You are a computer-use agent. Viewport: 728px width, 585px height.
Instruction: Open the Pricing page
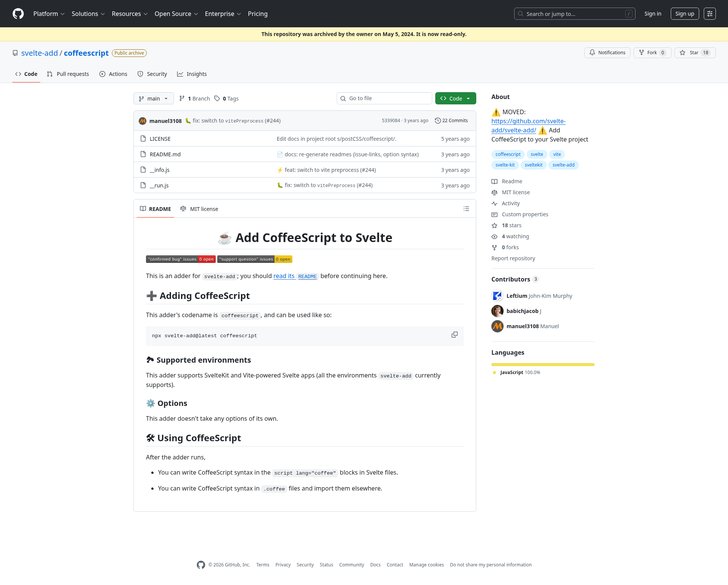click(x=258, y=14)
